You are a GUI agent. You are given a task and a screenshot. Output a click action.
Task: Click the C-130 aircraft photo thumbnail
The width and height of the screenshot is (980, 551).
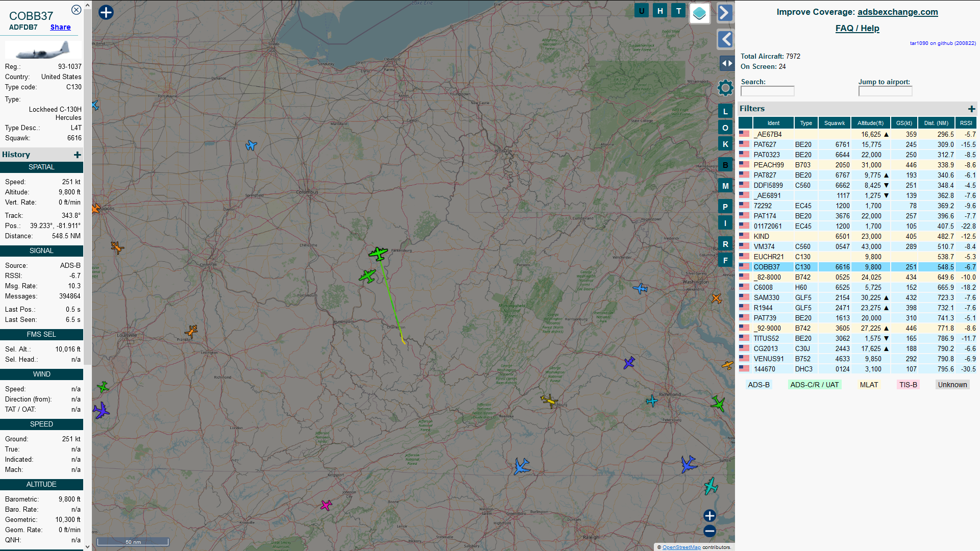(x=43, y=50)
